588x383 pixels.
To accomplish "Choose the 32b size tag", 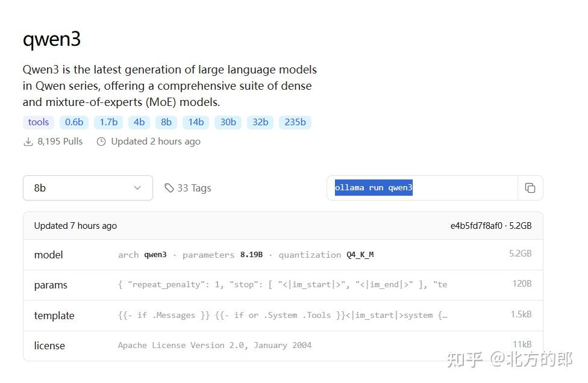I will point(260,122).
